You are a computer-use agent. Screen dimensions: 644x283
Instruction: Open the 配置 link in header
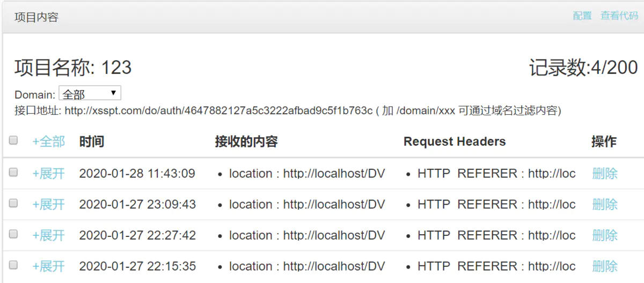(x=582, y=16)
